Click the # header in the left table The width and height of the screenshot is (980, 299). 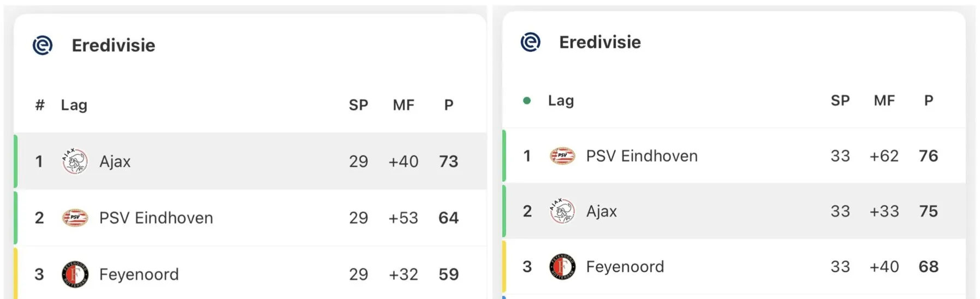(x=40, y=105)
